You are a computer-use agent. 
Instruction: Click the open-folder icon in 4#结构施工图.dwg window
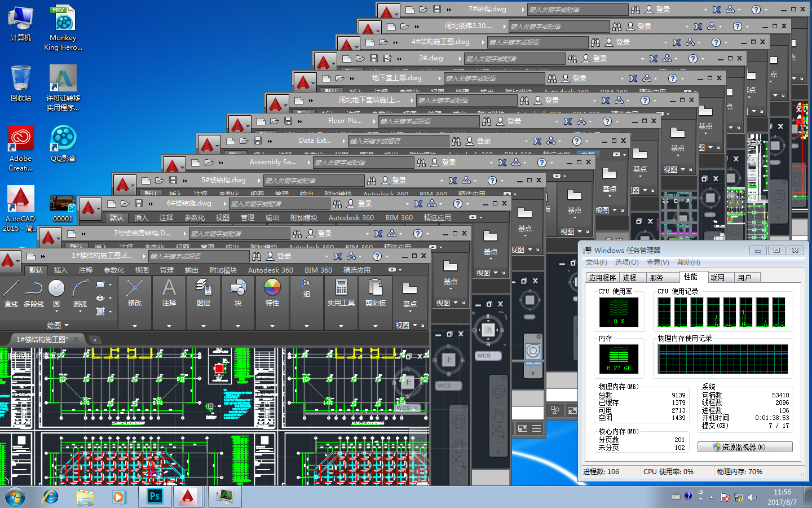click(x=383, y=42)
